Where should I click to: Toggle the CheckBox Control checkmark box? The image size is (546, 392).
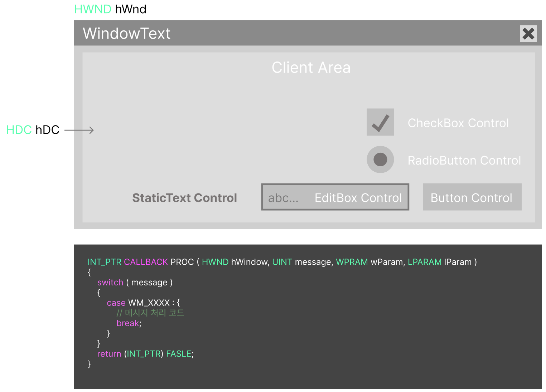380,122
